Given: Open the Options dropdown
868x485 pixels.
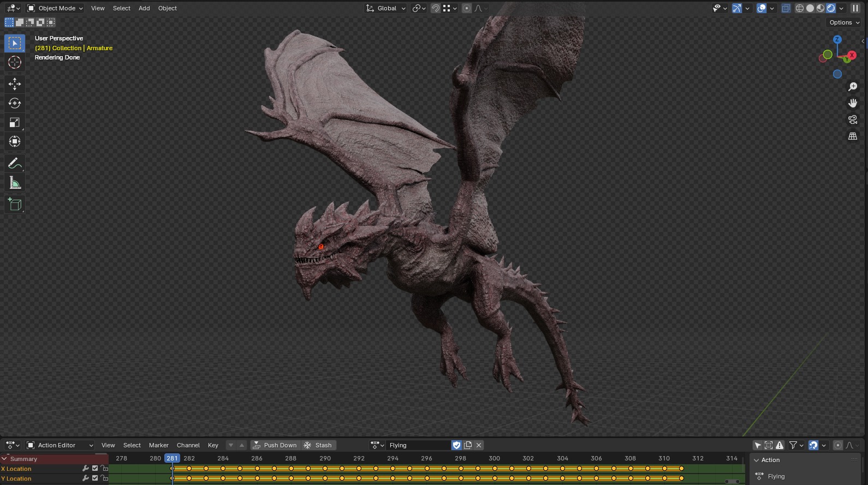Looking at the screenshot, I should (844, 22).
